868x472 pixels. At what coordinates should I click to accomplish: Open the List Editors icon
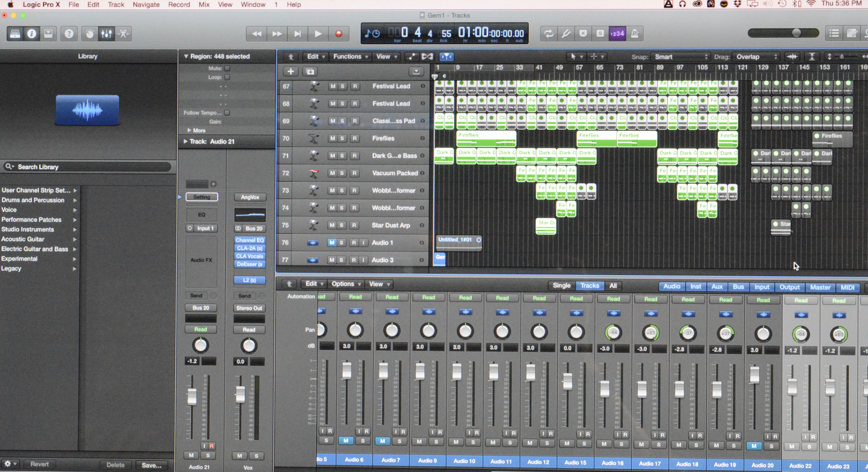pos(834,33)
